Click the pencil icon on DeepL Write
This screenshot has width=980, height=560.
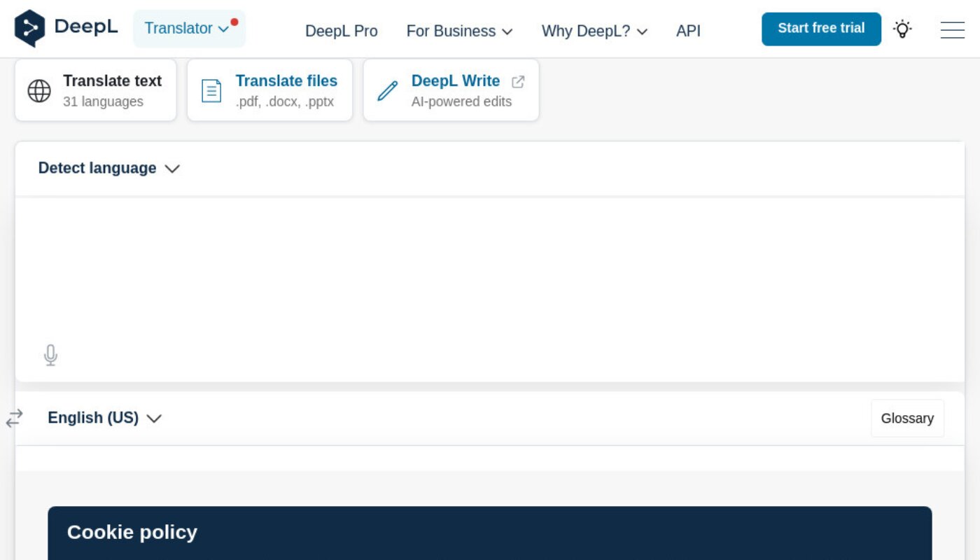pyautogui.click(x=387, y=91)
